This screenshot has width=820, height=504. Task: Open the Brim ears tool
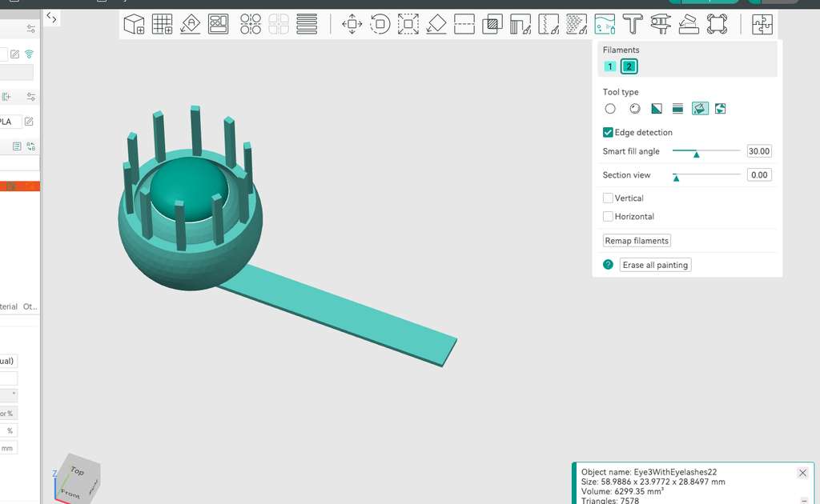[x=717, y=24]
